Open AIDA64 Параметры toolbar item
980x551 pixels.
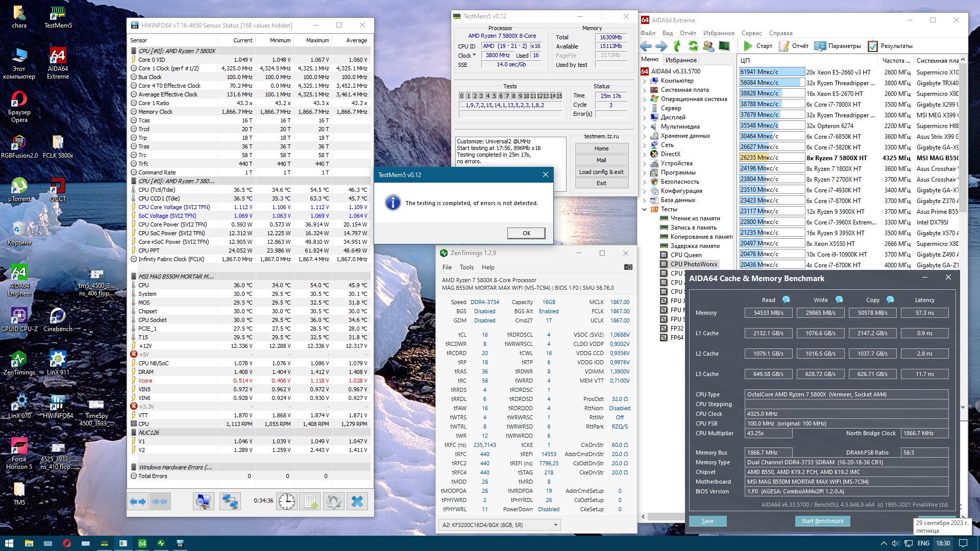(x=838, y=46)
